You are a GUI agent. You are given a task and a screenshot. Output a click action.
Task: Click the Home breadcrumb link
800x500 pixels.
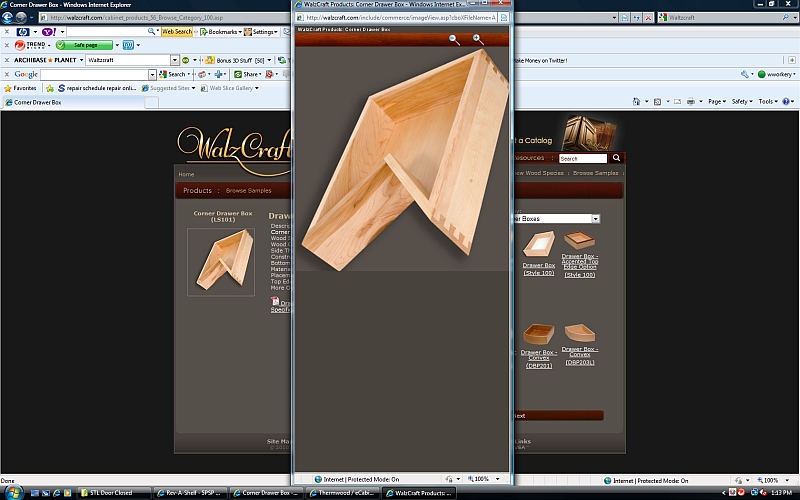186,174
